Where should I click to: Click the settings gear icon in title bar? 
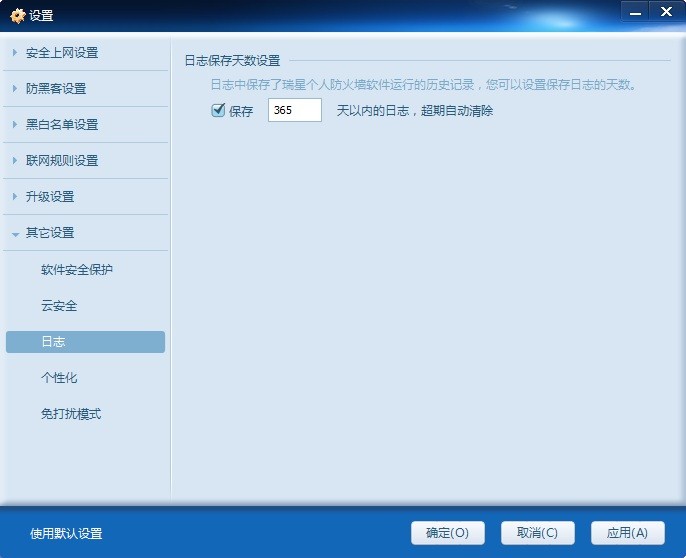(x=18, y=16)
